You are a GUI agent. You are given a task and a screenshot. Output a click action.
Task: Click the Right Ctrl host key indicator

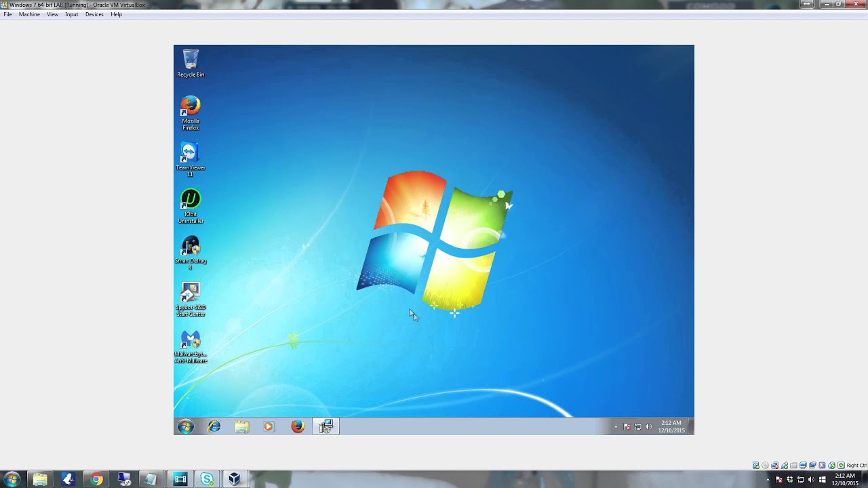(x=856, y=466)
